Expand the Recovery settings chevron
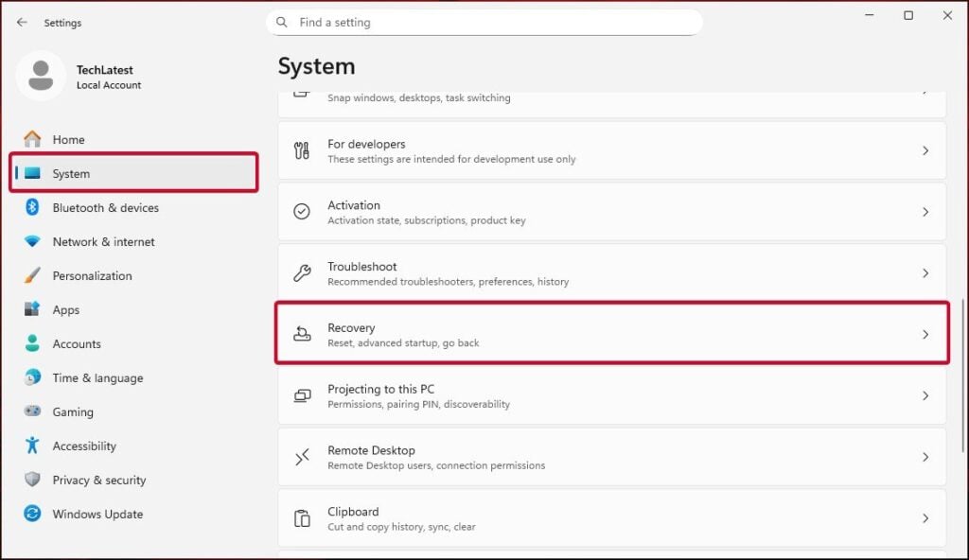The height and width of the screenshot is (560, 969). click(925, 335)
